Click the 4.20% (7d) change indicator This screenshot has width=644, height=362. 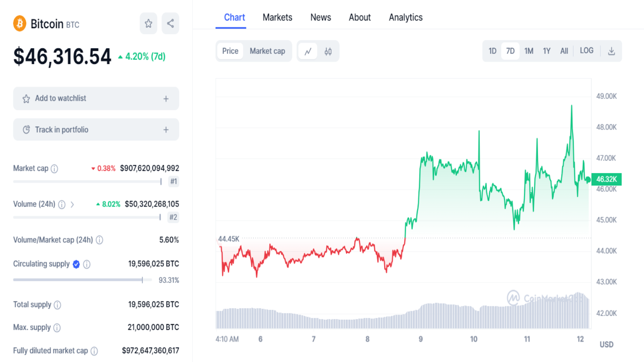point(142,57)
